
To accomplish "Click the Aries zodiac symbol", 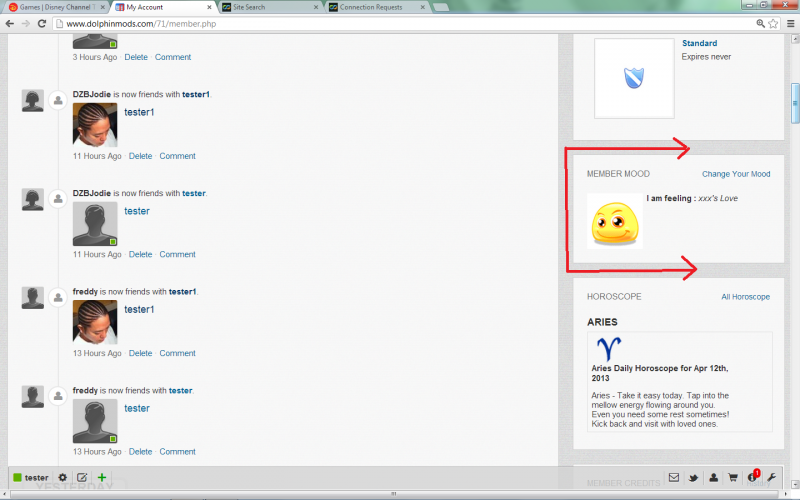I will (x=609, y=348).
